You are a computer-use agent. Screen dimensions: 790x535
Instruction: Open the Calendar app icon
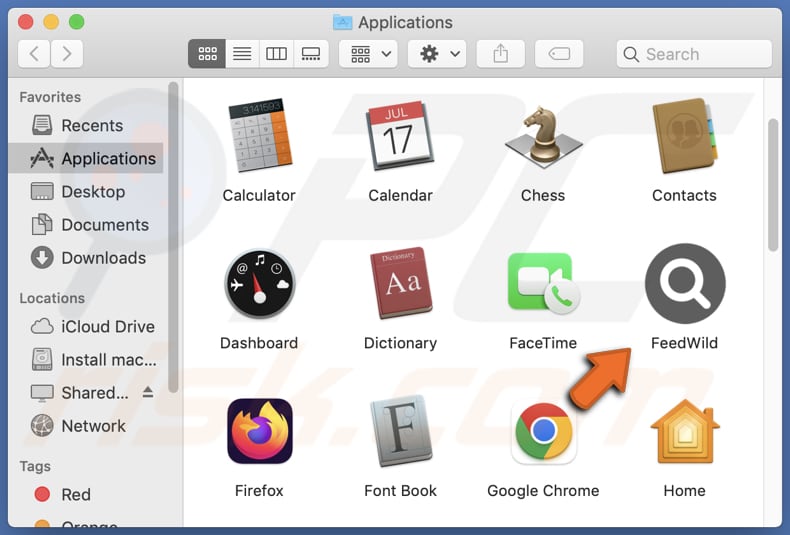pyautogui.click(x=400, y=135)
